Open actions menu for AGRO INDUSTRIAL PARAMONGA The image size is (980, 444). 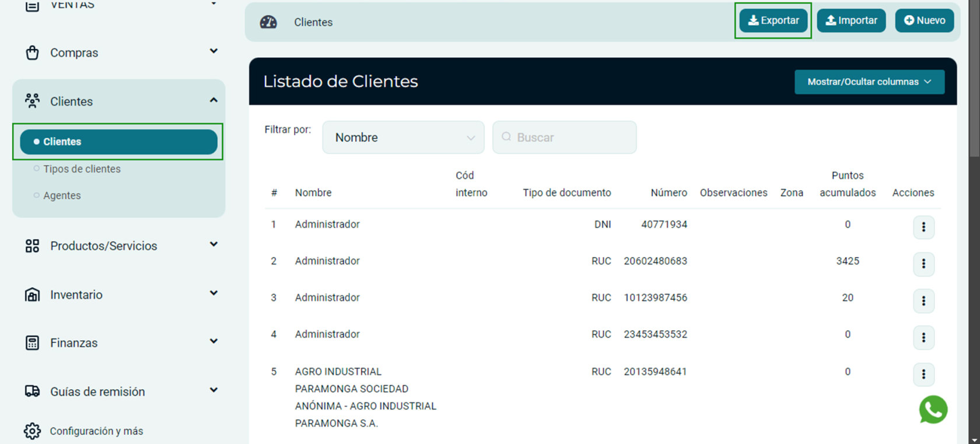(x=923, y=374)
